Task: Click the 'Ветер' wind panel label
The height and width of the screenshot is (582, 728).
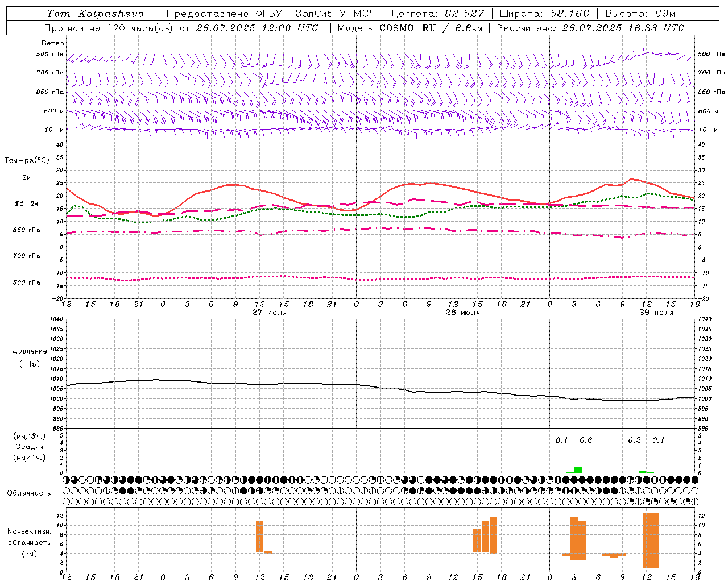Action: [53, 43]
